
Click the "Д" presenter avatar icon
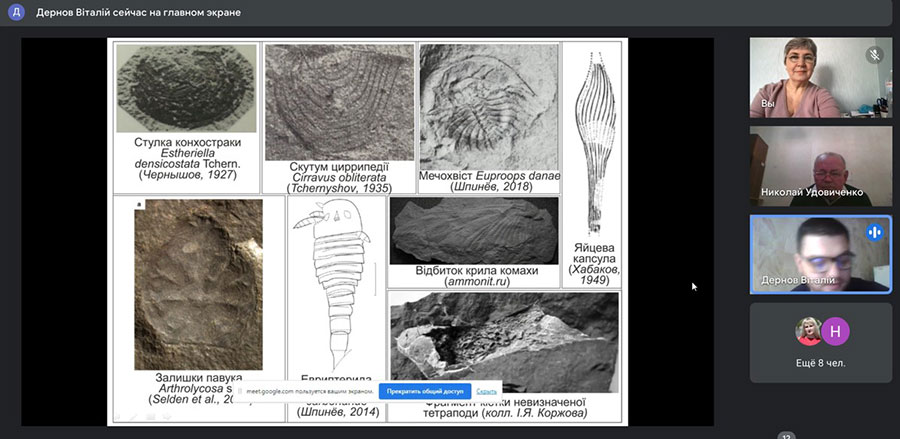click(x=17, y=12)
